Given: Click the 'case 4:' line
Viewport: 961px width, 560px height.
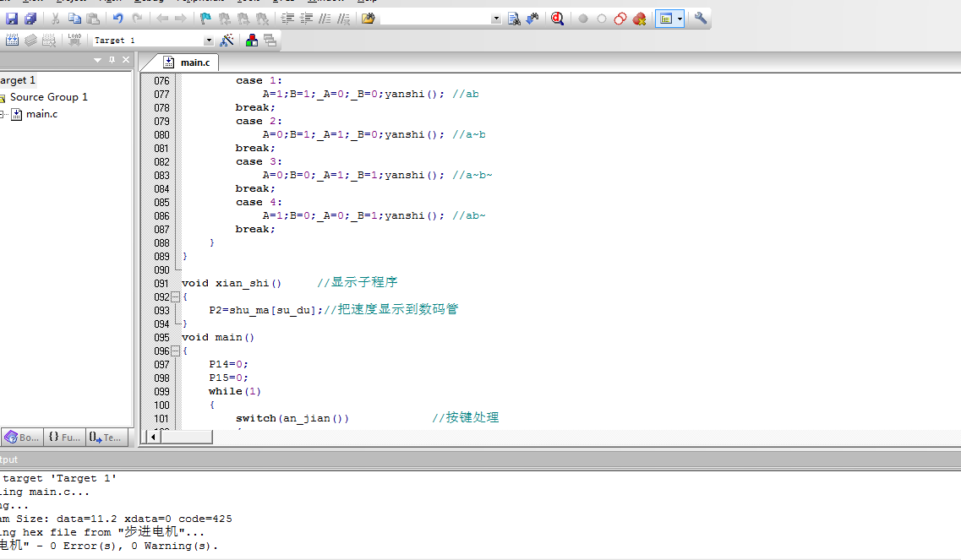Looking at the screenshot, I should [259, 202].
